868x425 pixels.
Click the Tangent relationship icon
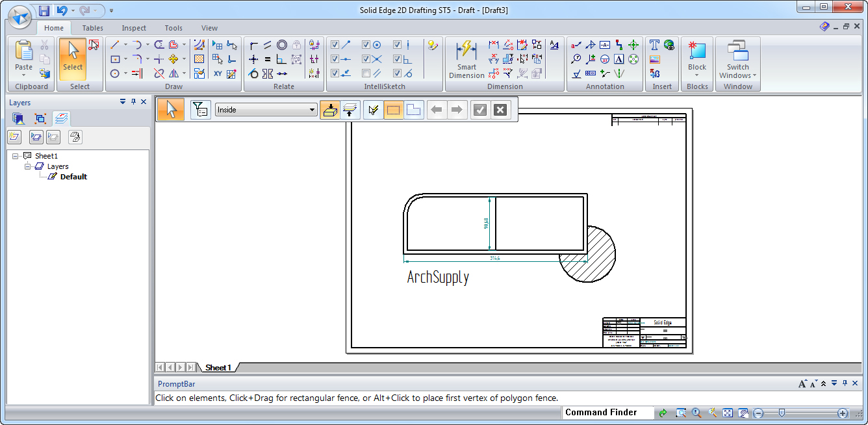tap(253, 73)
